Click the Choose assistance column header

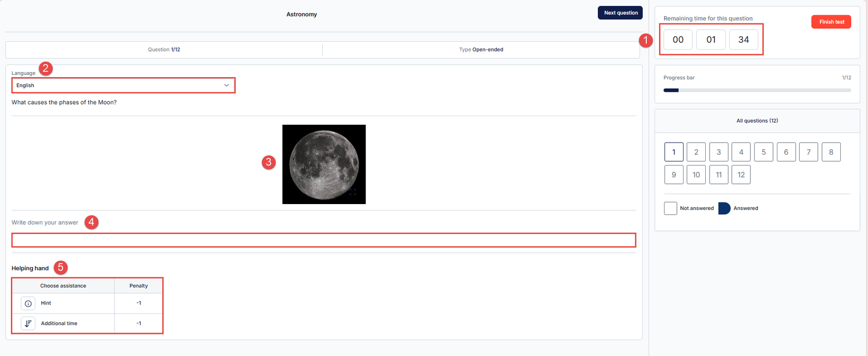click(x=63, y=286)
